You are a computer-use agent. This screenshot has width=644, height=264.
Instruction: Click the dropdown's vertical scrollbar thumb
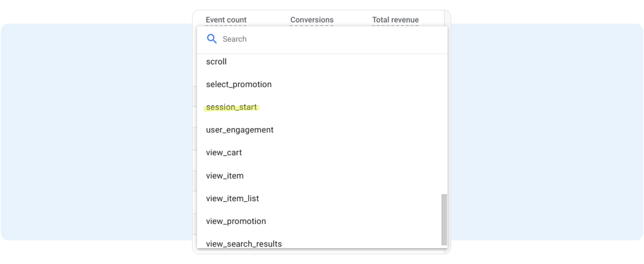(444, 219)
